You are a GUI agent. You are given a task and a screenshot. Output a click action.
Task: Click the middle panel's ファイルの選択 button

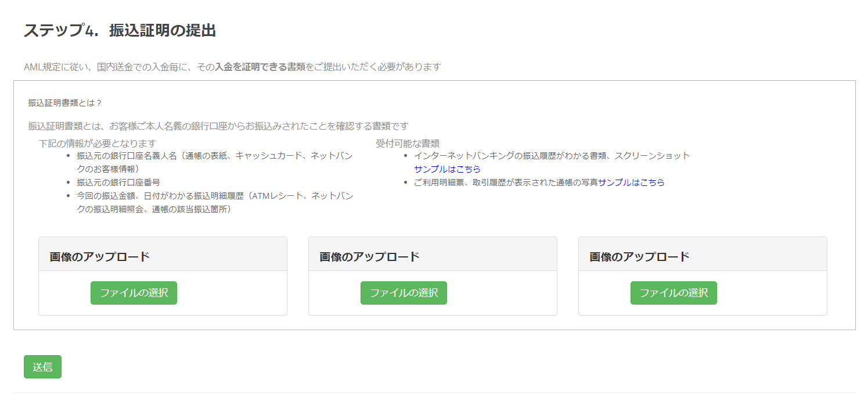tap(404, 293)
